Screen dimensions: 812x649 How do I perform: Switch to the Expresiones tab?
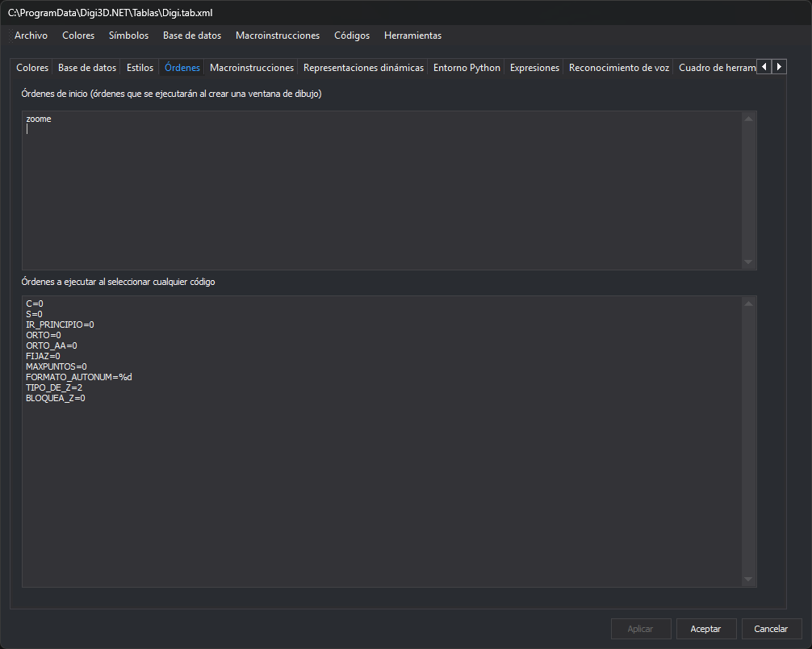coord(534,68)
